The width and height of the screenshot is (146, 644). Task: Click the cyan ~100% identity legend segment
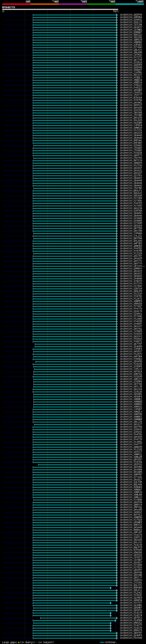130,4
